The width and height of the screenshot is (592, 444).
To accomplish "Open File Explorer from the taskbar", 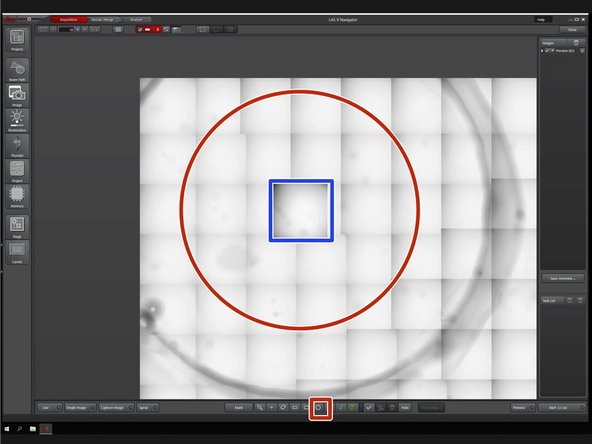I will pos(33,429).
